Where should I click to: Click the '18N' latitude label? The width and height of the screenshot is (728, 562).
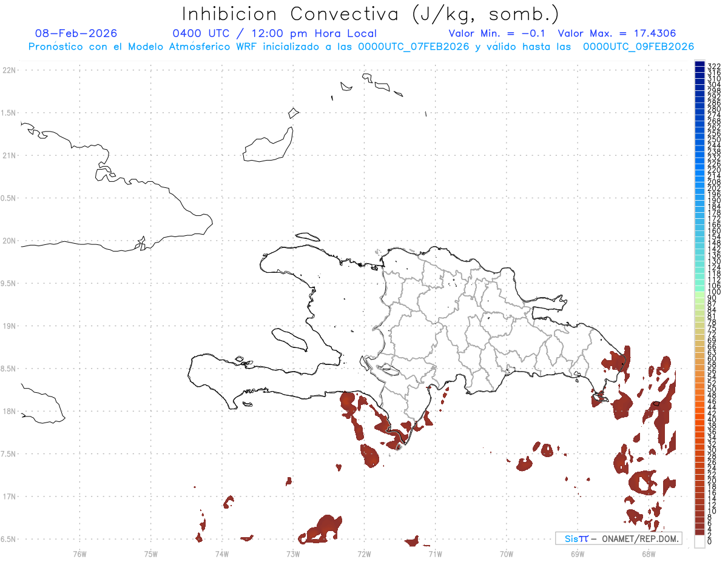(x=8, y=411)
